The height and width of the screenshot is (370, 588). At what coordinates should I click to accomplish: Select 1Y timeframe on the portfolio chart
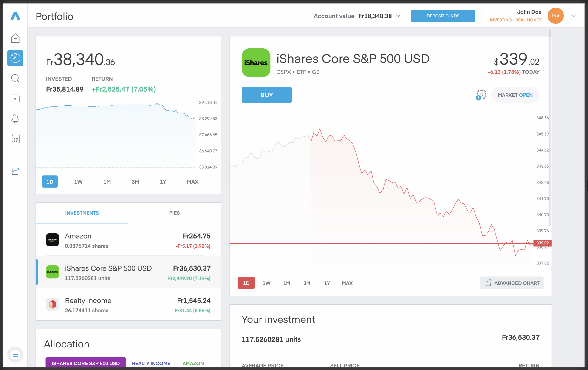point(163,181)
